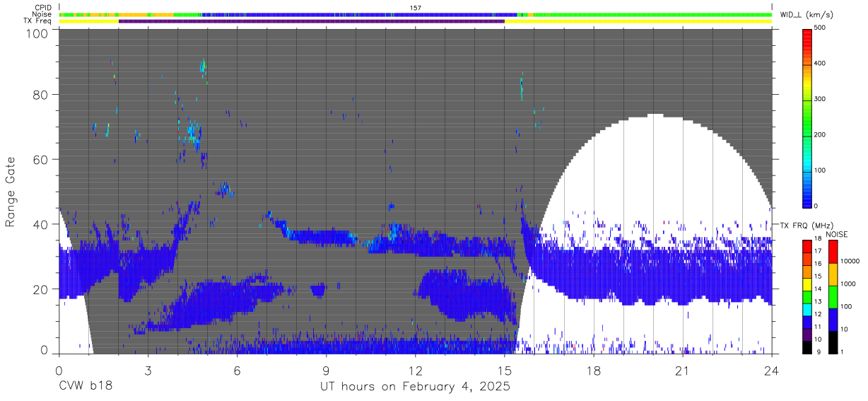Click the 1000 tick on the noise legend
This screenshot has width=868, height=401.
848,284
